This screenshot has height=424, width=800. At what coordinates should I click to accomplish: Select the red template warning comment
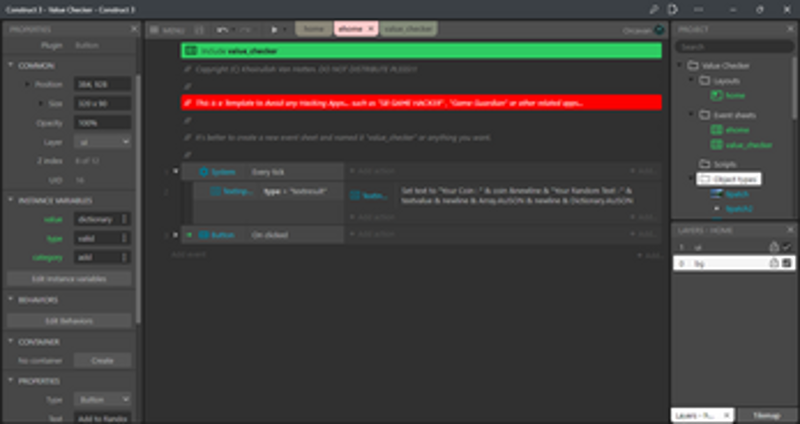click(421, 103)
